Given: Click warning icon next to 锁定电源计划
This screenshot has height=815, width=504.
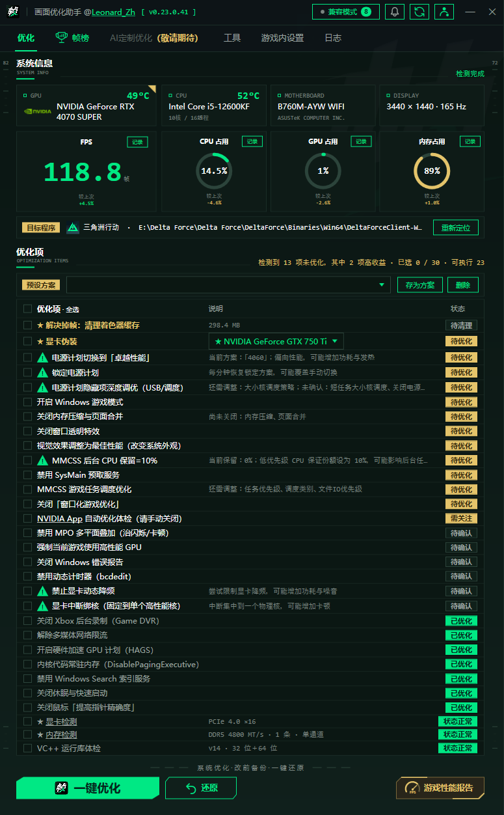Looking at the screenshot, I should tap(43, 373).
